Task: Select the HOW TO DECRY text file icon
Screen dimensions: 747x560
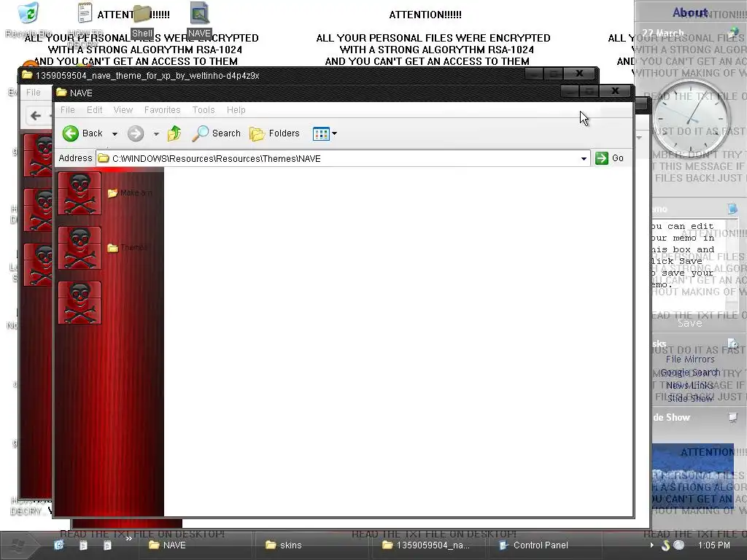Action: tap(85, 24)
